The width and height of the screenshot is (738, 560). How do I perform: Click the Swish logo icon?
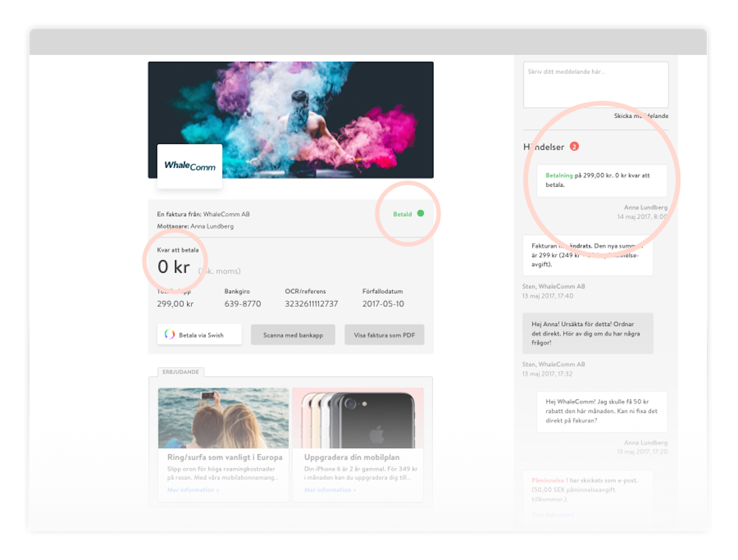[170, 334]
